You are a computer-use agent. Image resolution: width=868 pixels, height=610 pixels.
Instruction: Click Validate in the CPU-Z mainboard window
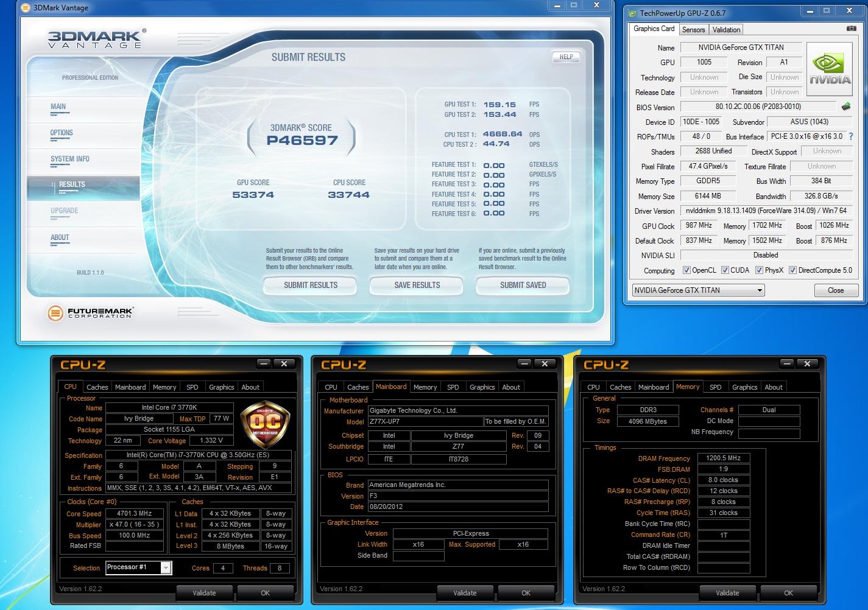(x=465, y=592)
